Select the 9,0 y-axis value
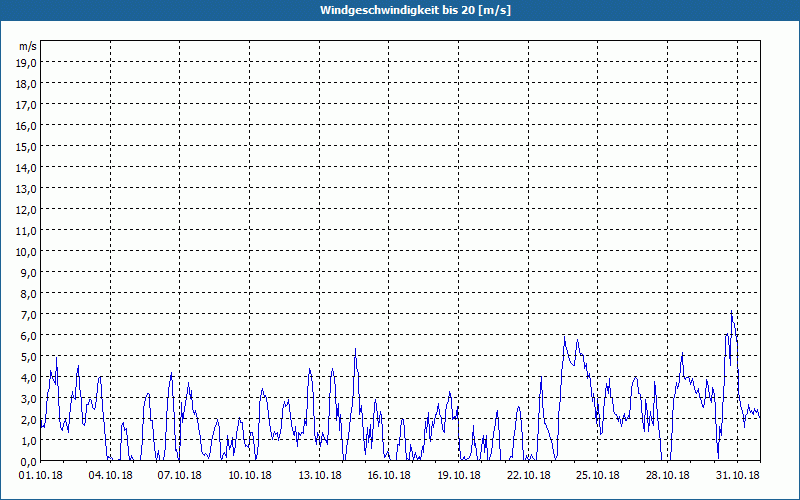 (x=29, y=272)
